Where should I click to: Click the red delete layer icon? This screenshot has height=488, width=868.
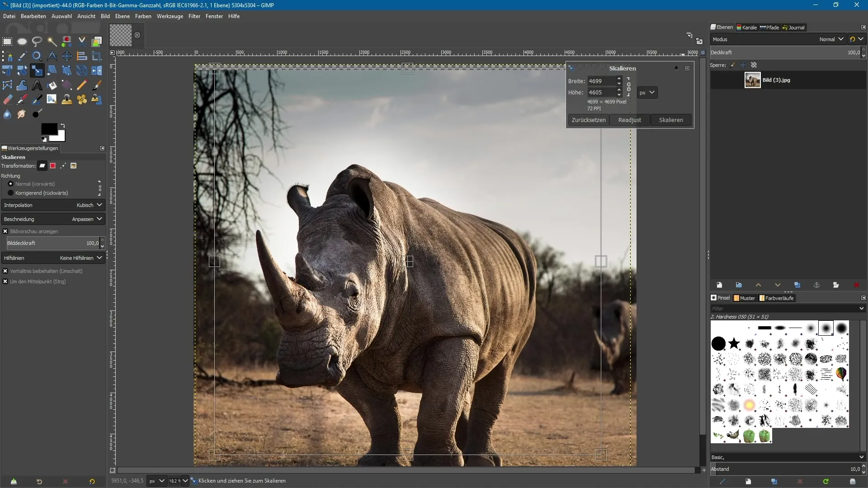click(856, 285)
